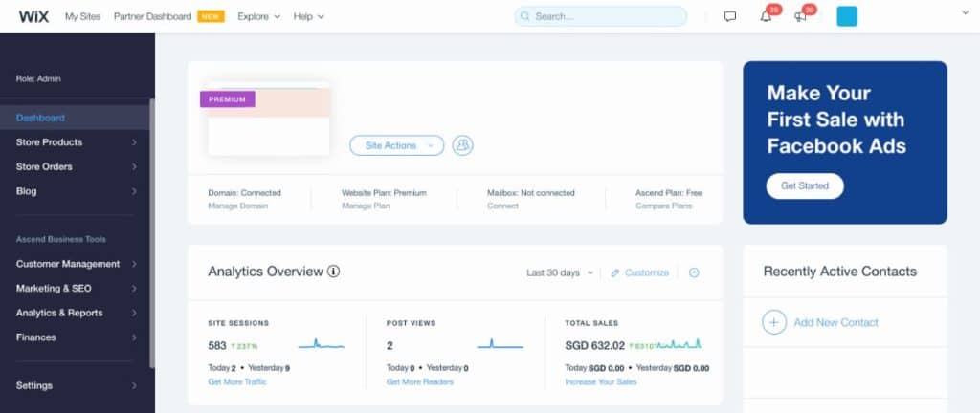The height and width of the screenshot is (413, 980).
Task: Open the invite people icon
Action: 462,145
